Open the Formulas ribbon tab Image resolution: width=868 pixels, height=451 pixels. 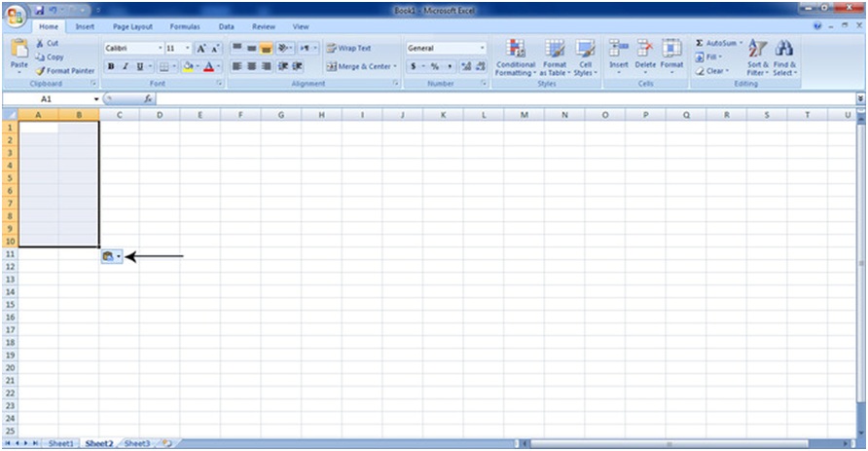(185, 26)
